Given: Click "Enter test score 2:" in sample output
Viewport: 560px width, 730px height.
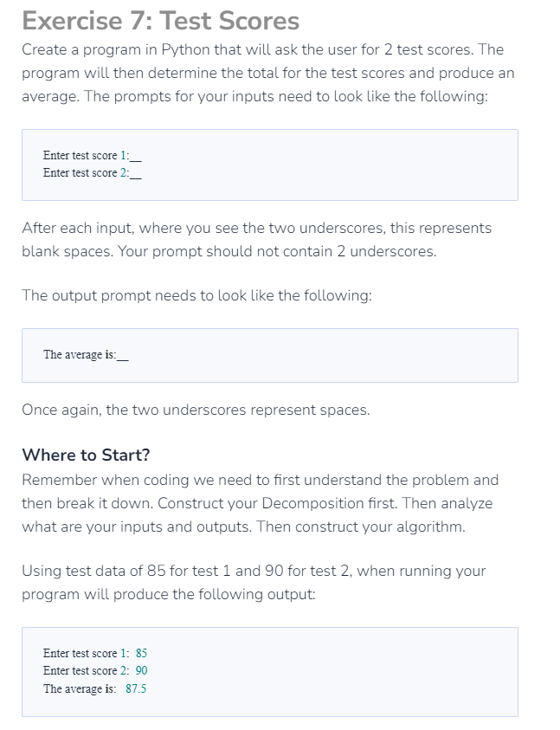Looking at the screenshot, I should click(x=86, y=670).
